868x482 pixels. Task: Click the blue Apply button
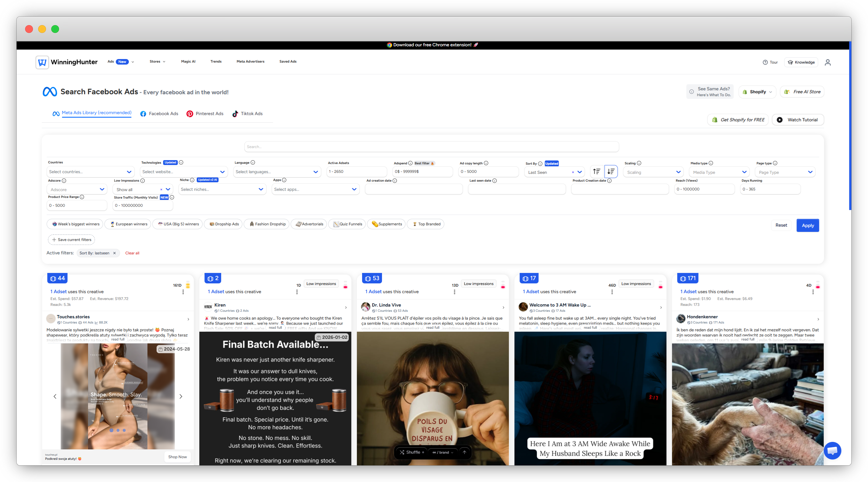point(807,225)
